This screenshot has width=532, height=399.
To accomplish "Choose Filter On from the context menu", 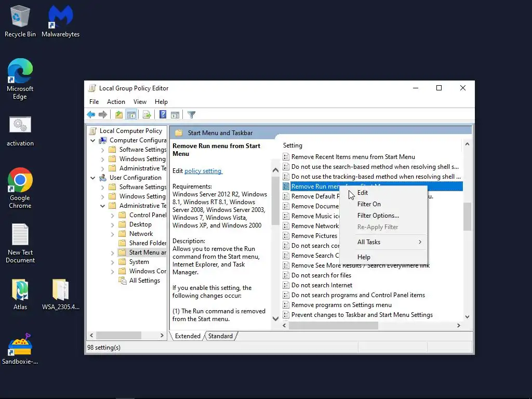I will (384, 204).
